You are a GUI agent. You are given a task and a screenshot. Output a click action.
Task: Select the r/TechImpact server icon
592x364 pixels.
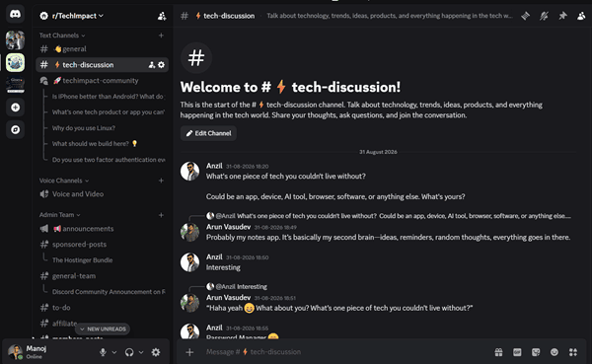click(x=15, y=62)
